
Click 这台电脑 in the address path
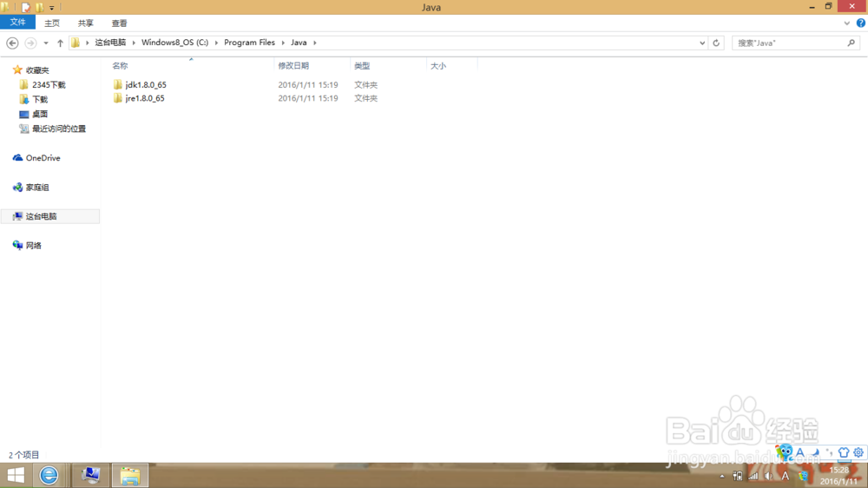[110, 43]
